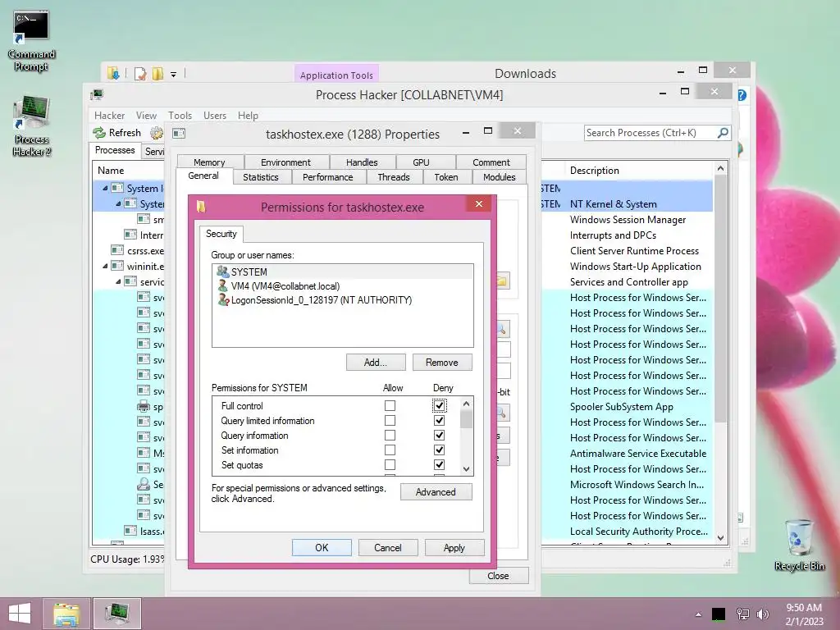Toggle Allow checkbox for Query information
Image resolution: width=840 pixels, height=630 pixels.
click(390, 435)
